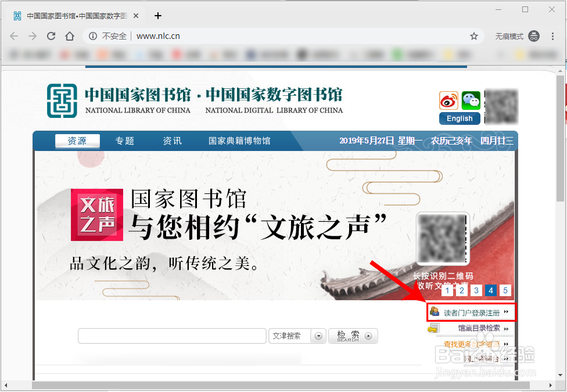The image size is (567, 392).
Task: Open Chrome three-dot menu
Action: (552, 36)
